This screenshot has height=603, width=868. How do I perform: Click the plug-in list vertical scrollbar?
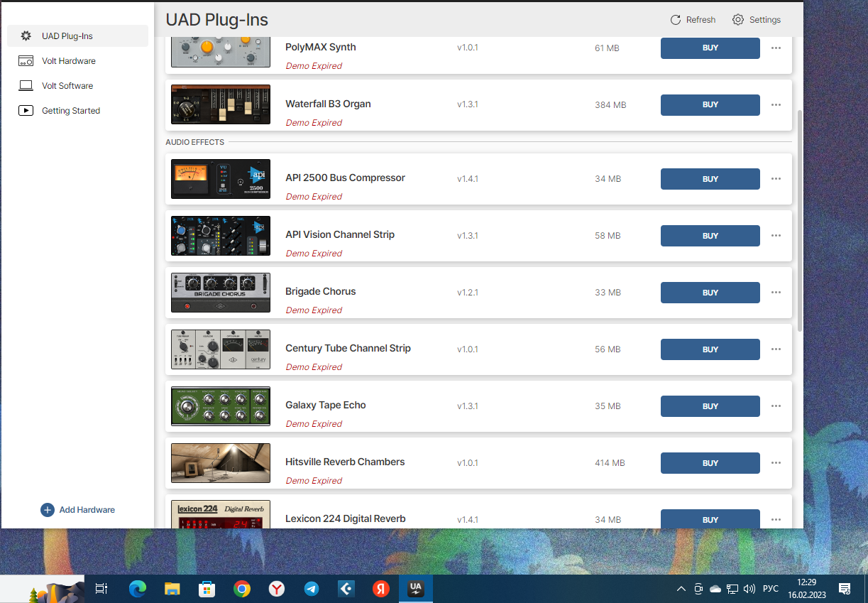[x=800, y=220]
